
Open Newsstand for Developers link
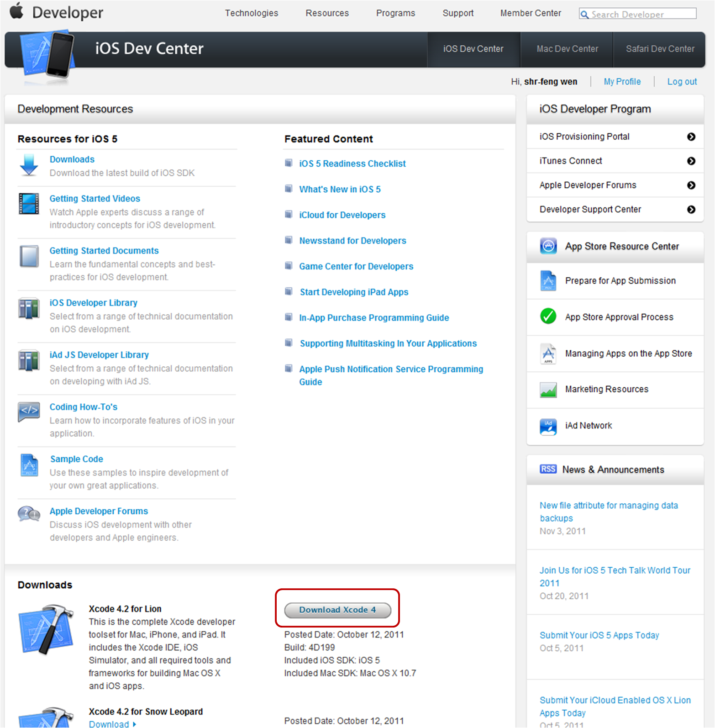tap(352, 241)
